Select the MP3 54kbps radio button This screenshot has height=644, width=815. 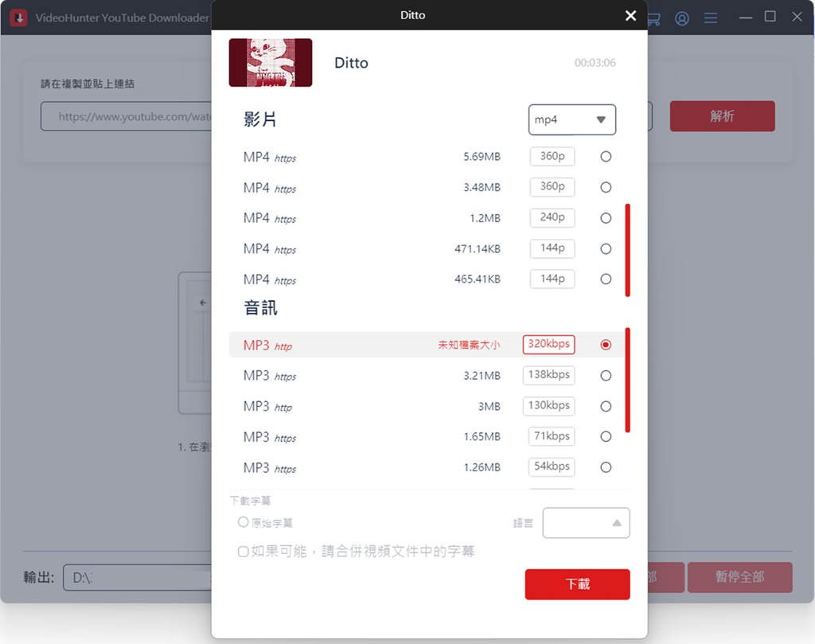tap(606, 467)
